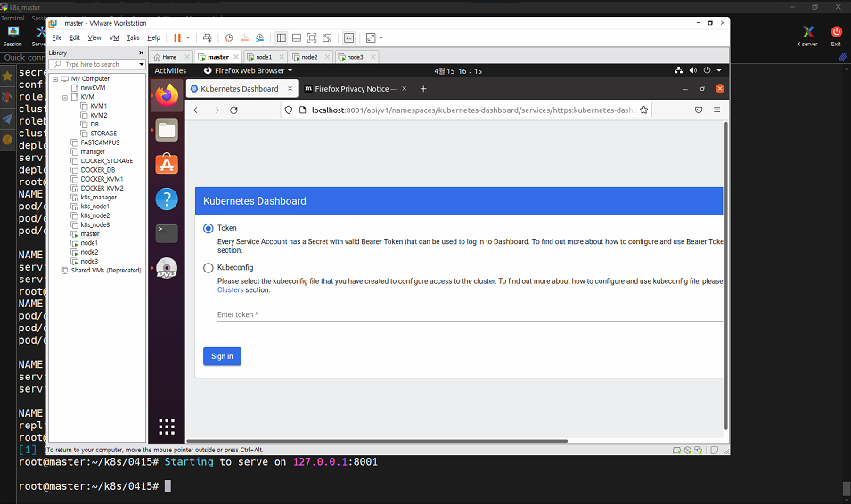Click the Enter token field
This screenshot has width=851, height=504.
[470, 314]
